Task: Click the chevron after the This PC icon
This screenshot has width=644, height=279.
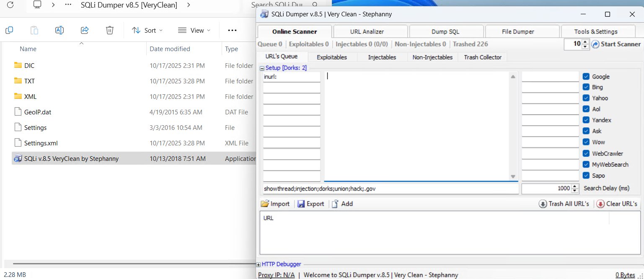Action: click(x=53, y=5)
